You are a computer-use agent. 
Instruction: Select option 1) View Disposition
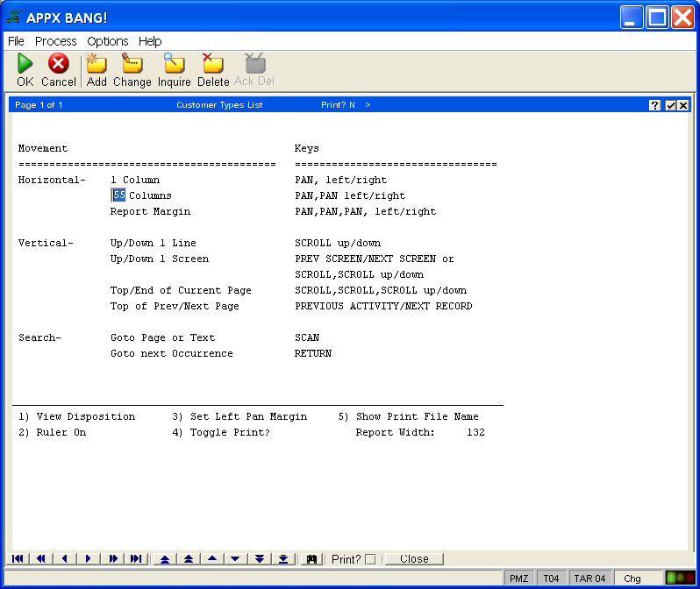coord(76,416)
